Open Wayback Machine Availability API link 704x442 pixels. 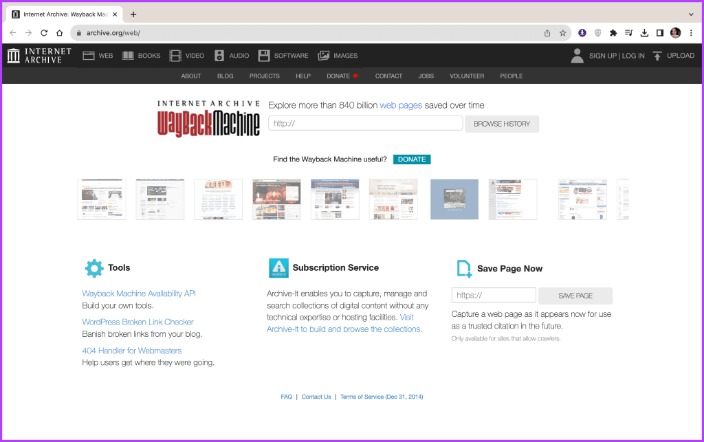tap(139, 293)
